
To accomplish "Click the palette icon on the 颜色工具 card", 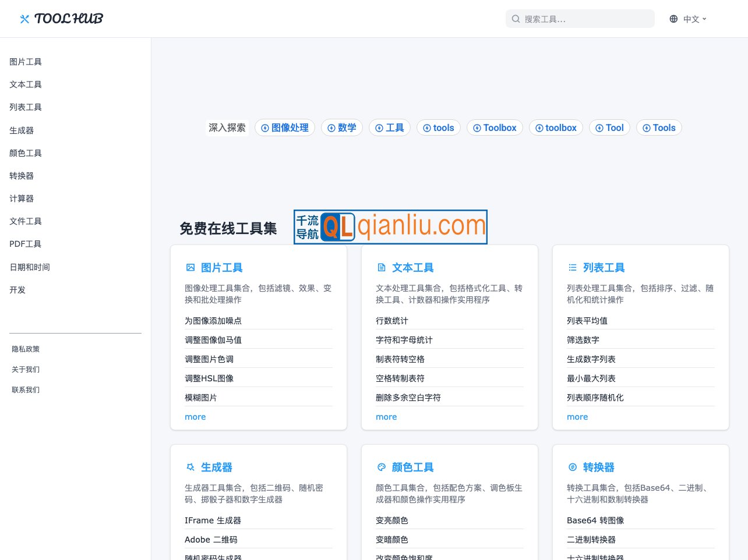I will coord(382,467).
